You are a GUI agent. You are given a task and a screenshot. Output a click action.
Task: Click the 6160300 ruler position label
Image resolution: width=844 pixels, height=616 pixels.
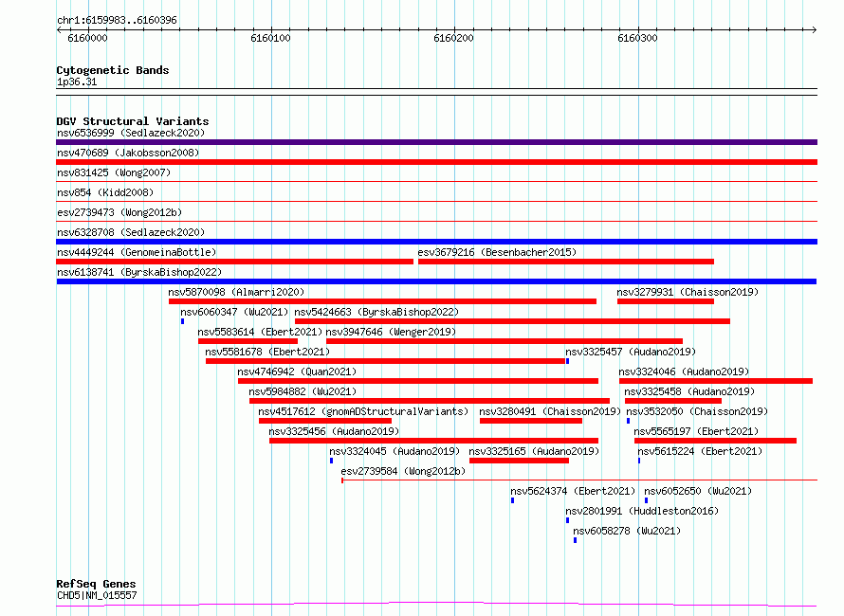tap(637, 38)
